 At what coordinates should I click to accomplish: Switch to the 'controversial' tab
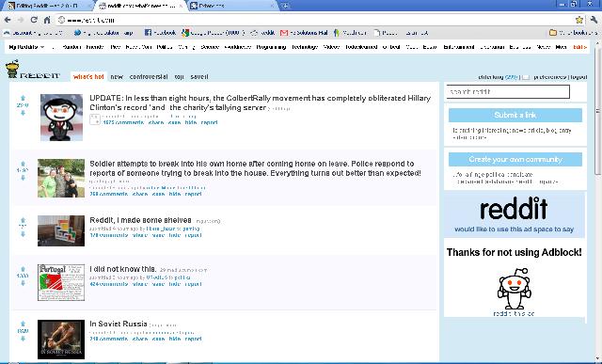point(149,77)
